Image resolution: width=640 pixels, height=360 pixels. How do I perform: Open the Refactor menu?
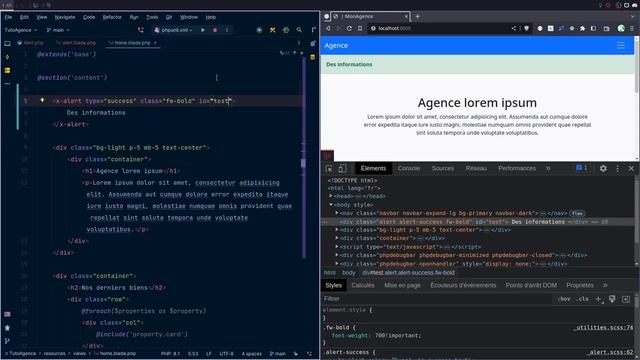pyautogui.click(x=112, y=17)
